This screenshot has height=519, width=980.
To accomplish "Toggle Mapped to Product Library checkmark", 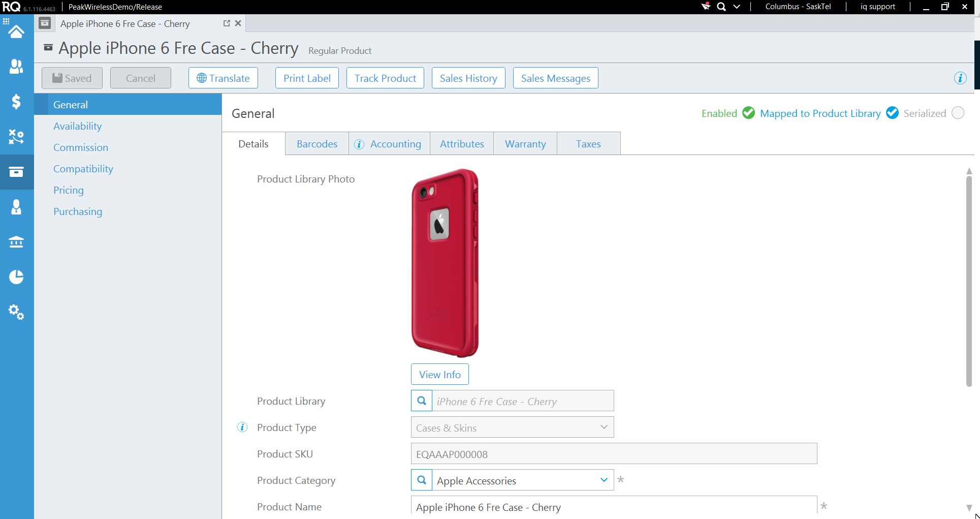I will pos(892,113).
